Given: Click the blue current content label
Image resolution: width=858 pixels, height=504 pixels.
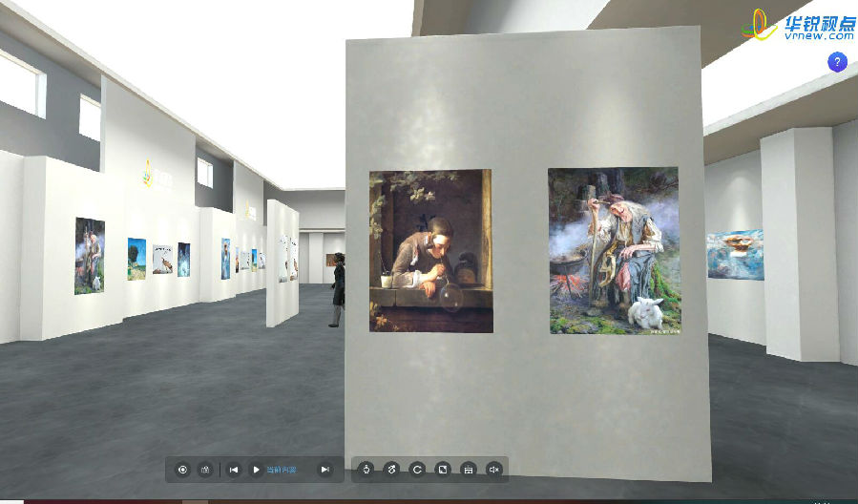Looking at the screenshot, I should click(282, 470).
